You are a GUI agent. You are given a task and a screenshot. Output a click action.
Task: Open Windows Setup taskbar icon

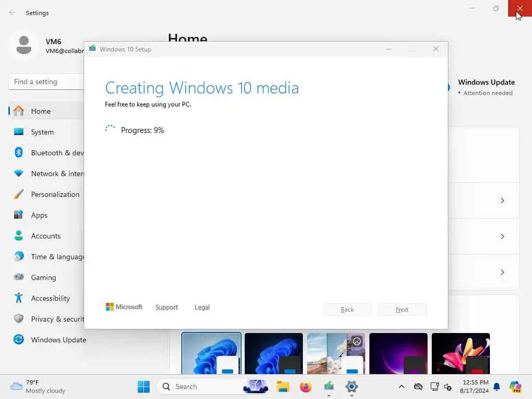329,387
